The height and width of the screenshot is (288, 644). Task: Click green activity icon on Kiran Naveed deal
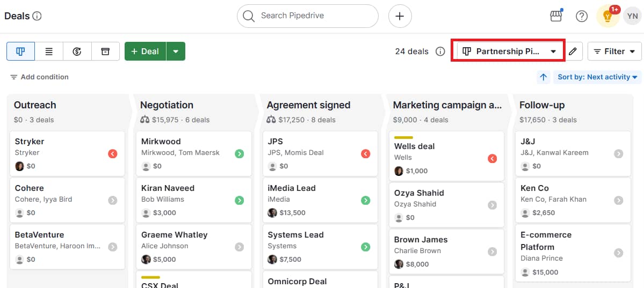pyautogui.click(x=240, y=200)
